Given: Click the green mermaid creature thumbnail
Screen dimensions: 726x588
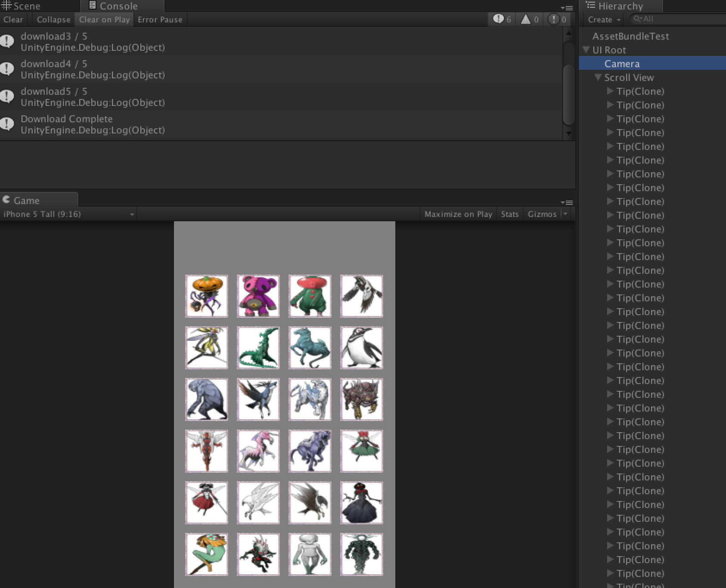Looking at the screenshot, I should pyautogui.click(x=207, y=554).
